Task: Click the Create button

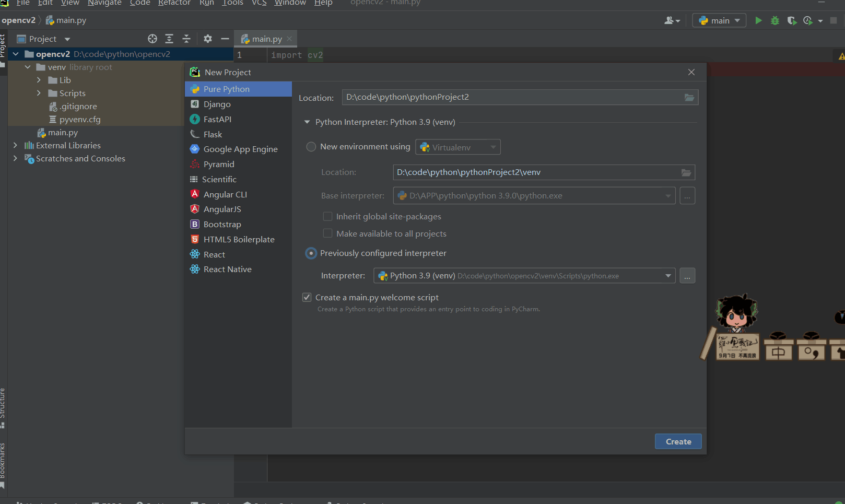Action: (678, 441)
